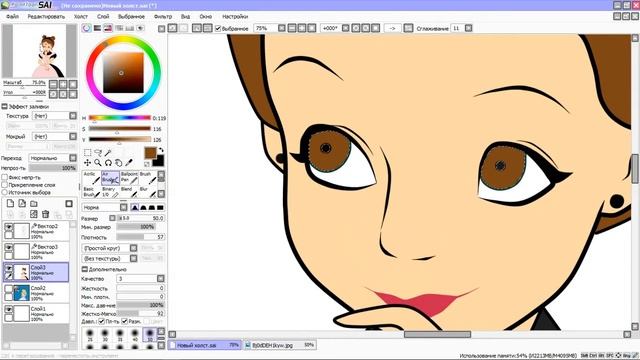Hide the Слой1 layer
This screenshot has height=360, width=640.
[x=9, y=310]
